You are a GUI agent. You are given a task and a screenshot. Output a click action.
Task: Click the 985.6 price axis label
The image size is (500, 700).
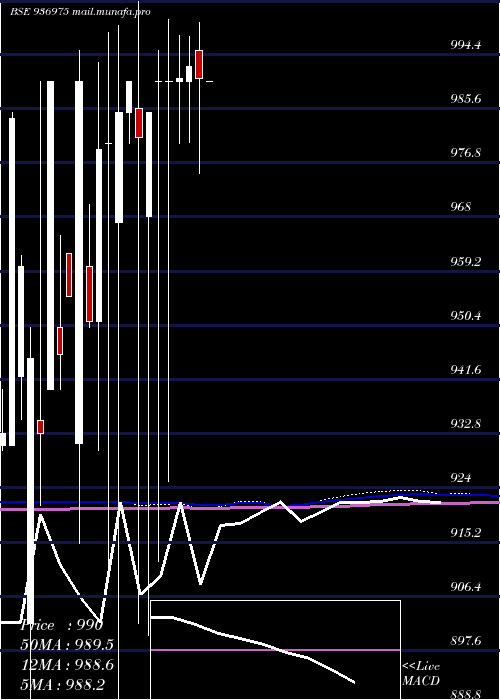[x=466, y=98]
